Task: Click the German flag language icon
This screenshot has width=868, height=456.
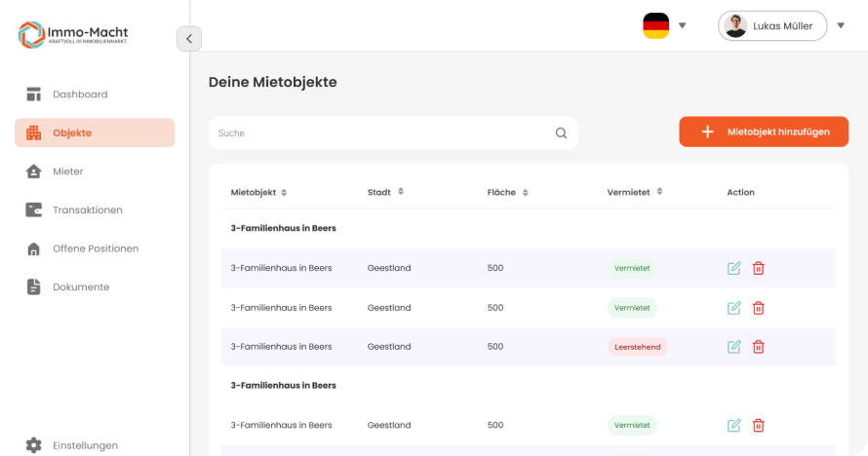Action: click(x=656, y=26)
